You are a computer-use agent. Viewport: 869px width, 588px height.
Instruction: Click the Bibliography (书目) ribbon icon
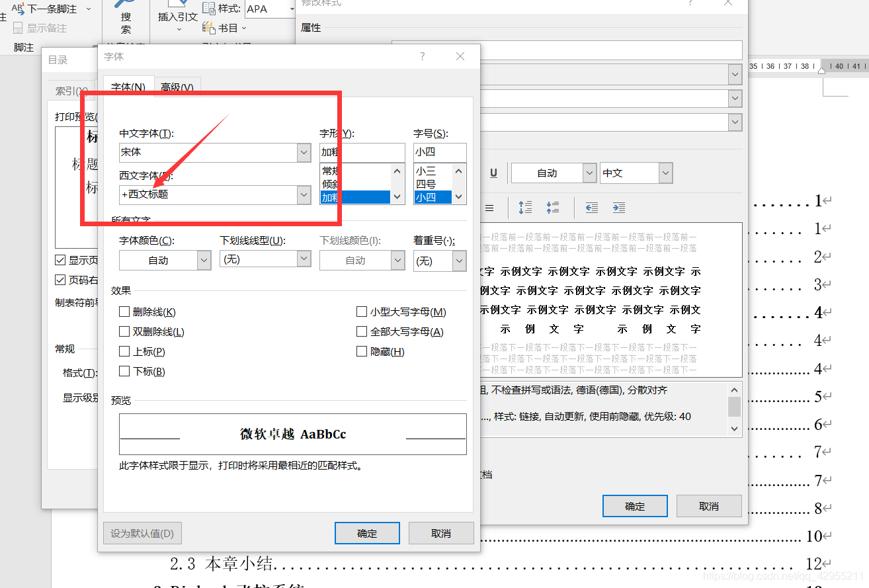[x=209, y=28]
